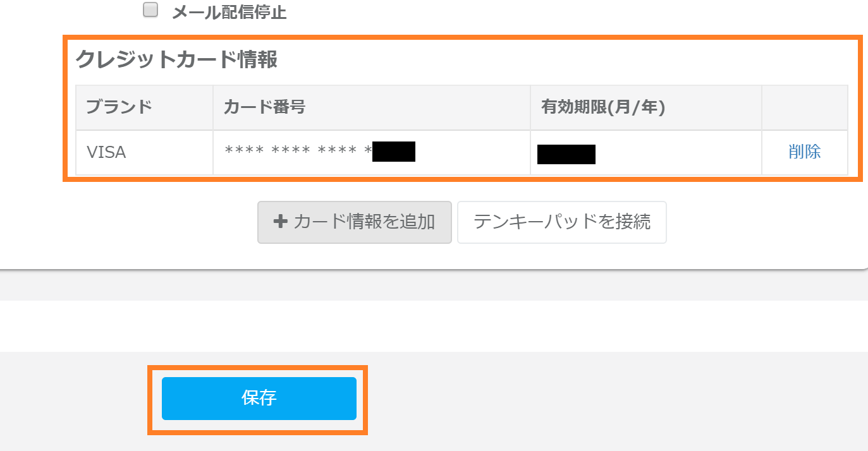The height and width of the screenshot is (451, 868).
Task: Click the メール配信停止 label text
Action: pyautogui.click(x=229, y=13)
